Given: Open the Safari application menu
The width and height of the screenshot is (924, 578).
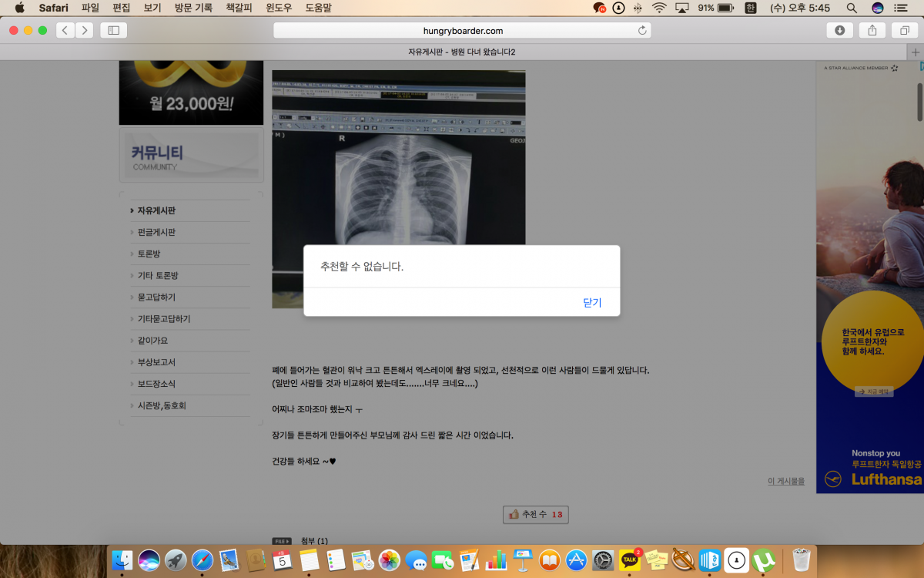Looking at the screenshot, I should 53,8.
